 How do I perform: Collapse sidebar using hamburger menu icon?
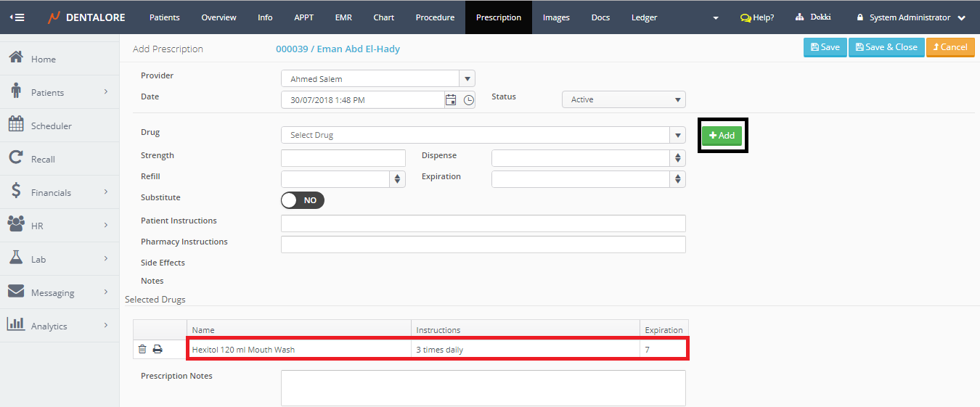click(16, 17)
